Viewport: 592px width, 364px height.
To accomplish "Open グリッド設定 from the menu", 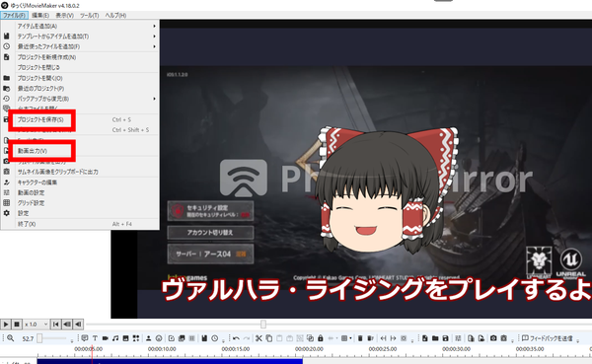I will (80, 203).
